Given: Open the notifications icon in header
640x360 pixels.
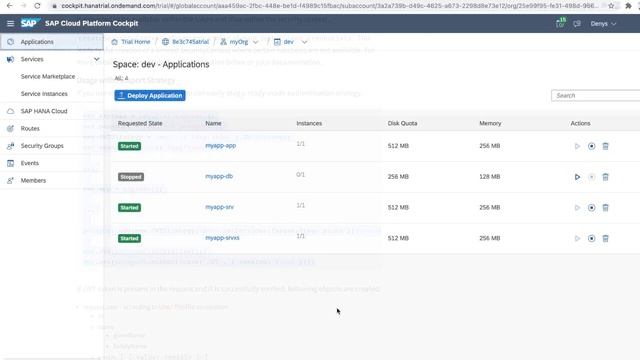Looking at the screenshot, I should tap(560, 23).
